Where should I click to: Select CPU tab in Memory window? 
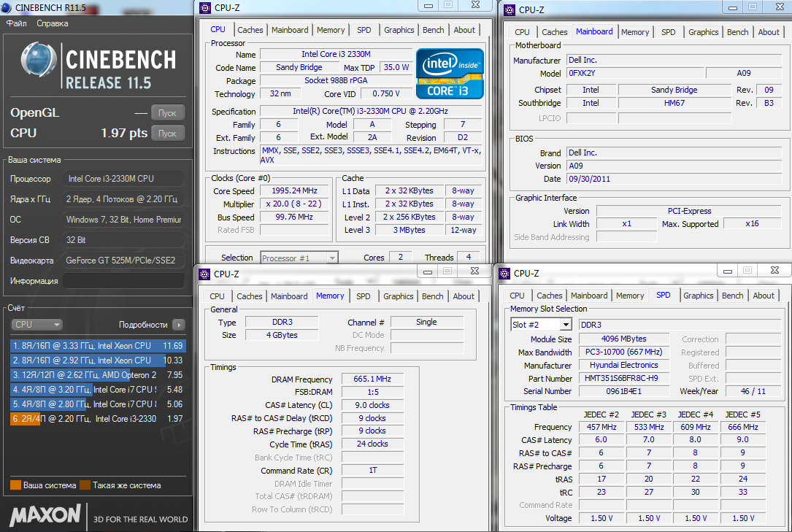[x=218, y=296]
